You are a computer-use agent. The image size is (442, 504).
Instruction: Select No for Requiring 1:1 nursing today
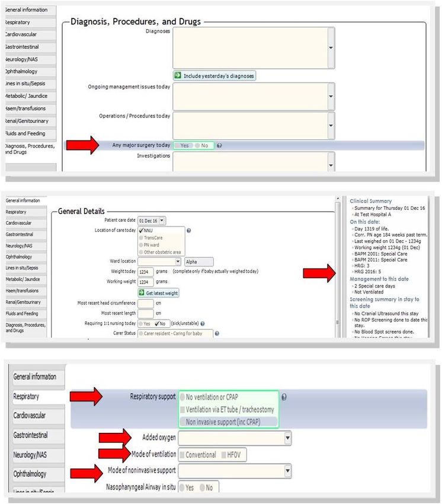[159, 324]
